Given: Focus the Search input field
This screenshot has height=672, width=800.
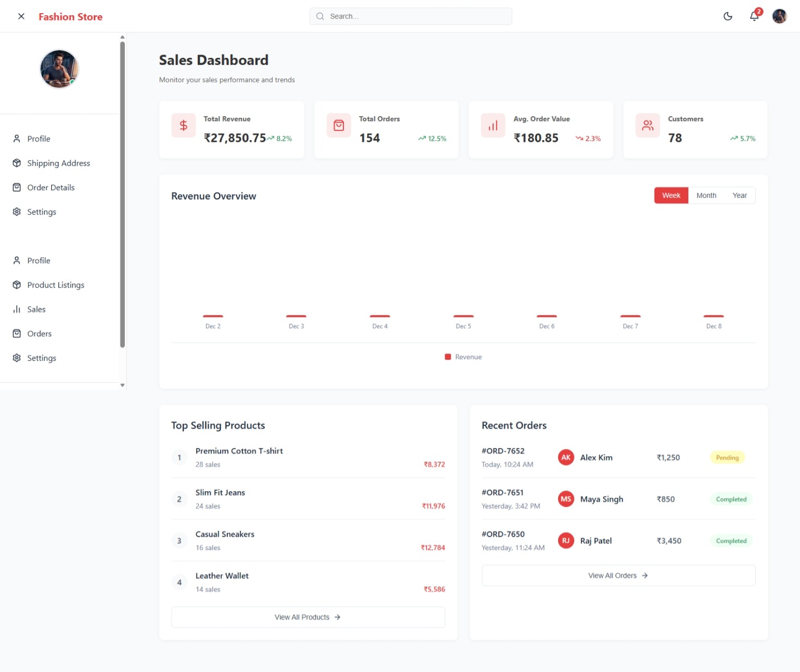Looking at the screenshot, I should pos(411,16).
